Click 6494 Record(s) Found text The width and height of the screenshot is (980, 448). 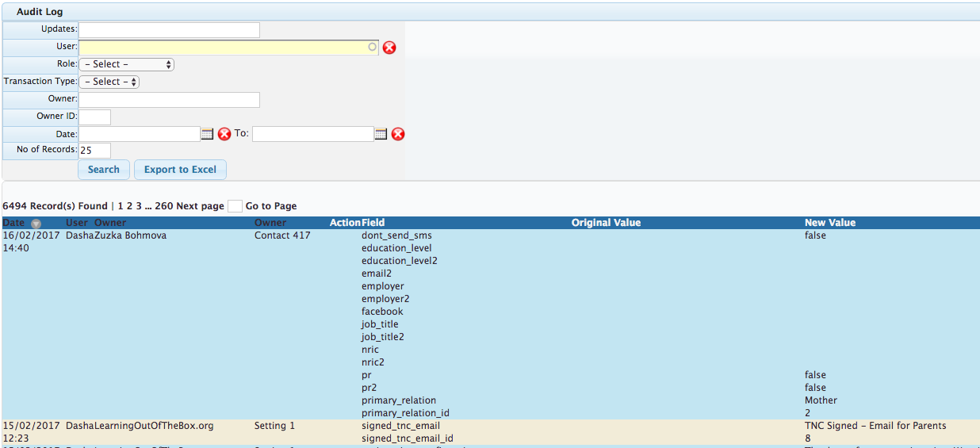55,206
